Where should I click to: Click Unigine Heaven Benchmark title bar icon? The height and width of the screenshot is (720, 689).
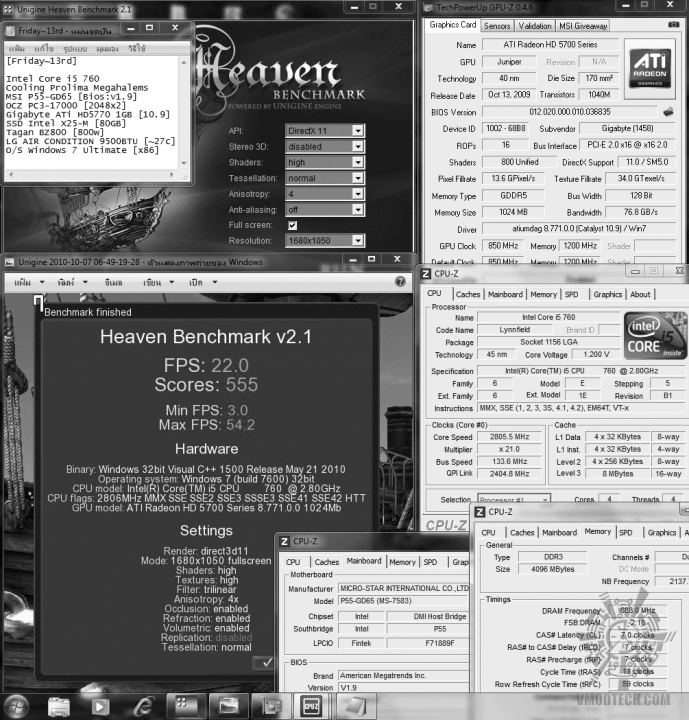pos(8,9)
